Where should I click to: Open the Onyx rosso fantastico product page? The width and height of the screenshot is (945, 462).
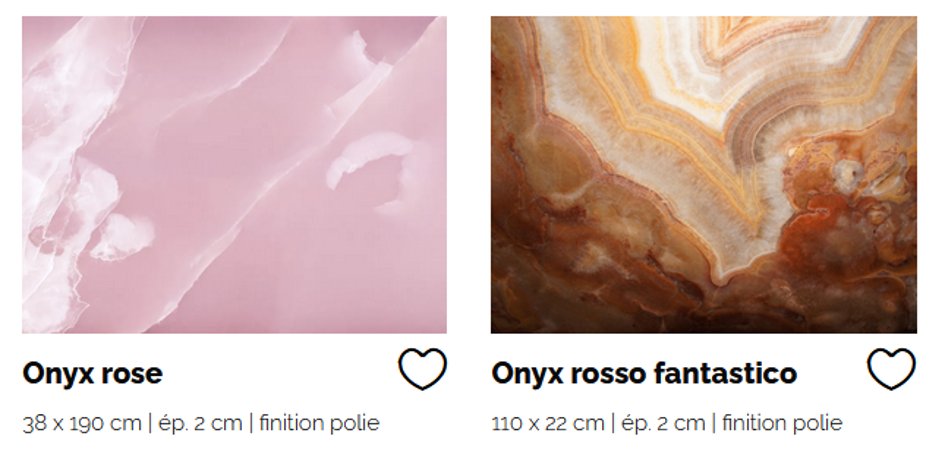click(644, 373)
